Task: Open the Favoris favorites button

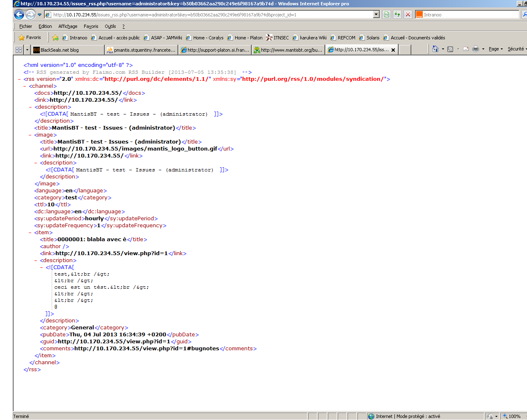Action: (x=30, y=38)
